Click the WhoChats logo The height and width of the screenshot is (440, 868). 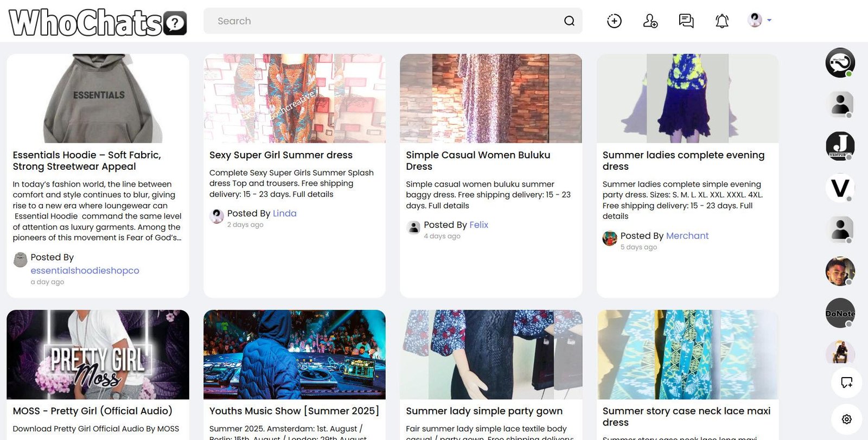coord(98,22)
